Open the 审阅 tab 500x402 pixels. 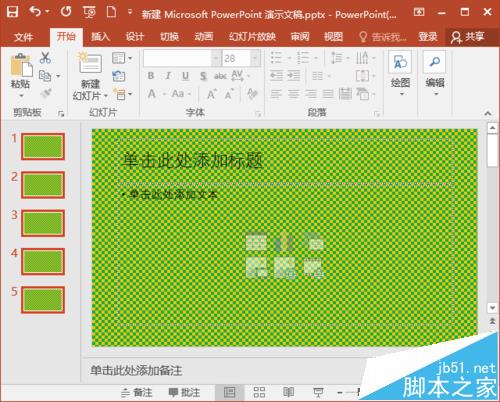(x=300, y=36)
